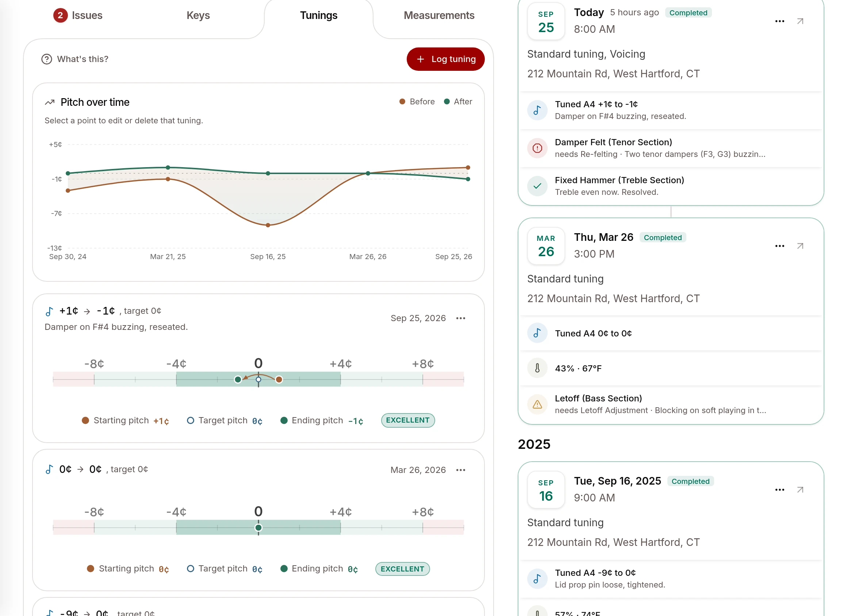The image size is (847, 616).
Task: Click ending pitch dot on Mar 26 gauge
Action: pos(258,528)
